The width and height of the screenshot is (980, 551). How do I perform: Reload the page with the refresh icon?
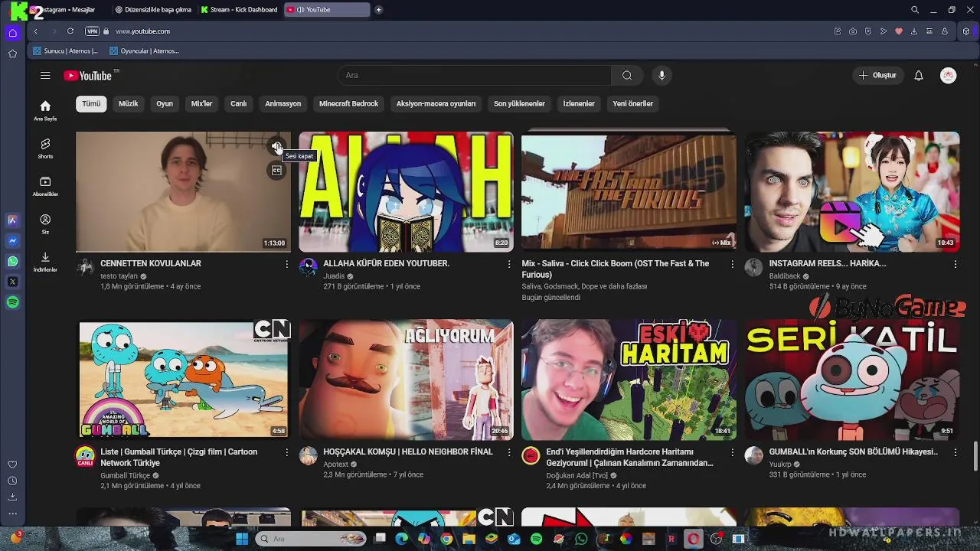(x=70, y=31)
